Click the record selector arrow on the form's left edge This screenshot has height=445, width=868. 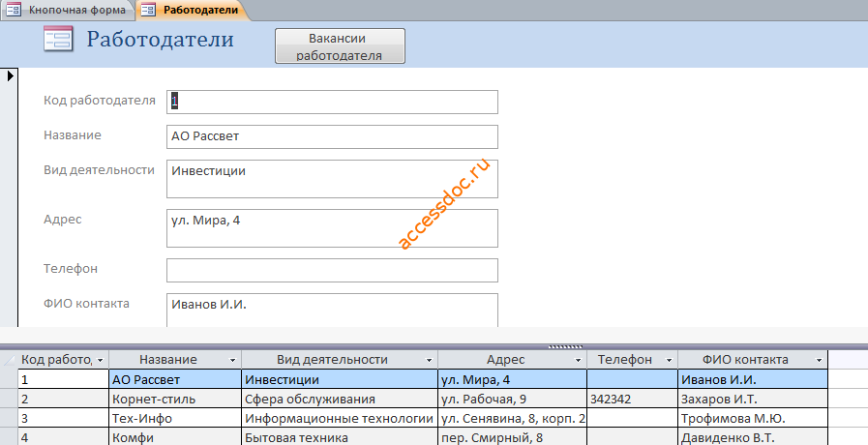(10, 75)
